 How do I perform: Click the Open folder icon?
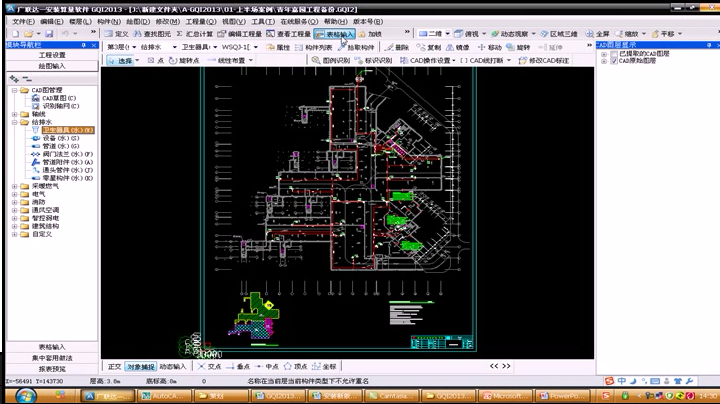click(28, 34)
